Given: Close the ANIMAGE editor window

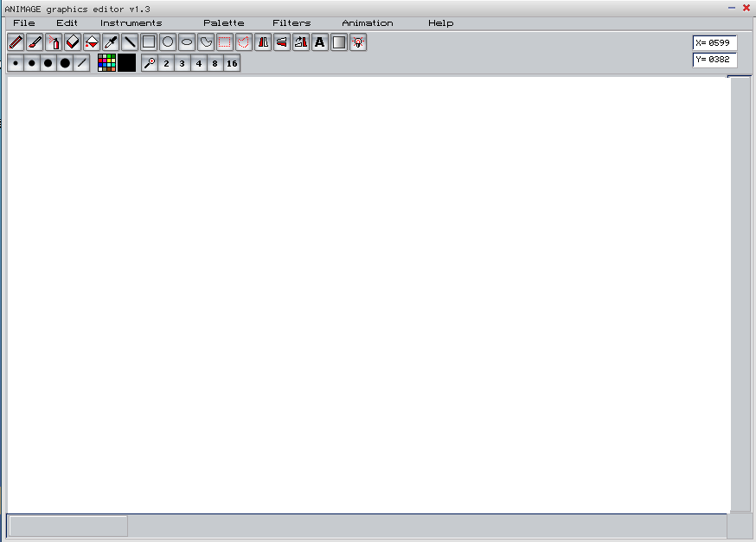Looking at the screenshot, I should pyautogui.click(x=746, y=8).
